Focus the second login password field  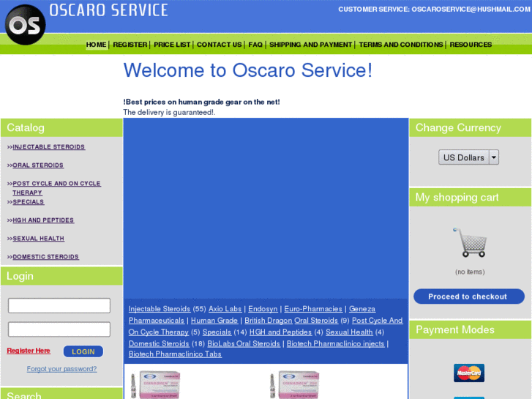click(59, 329)
